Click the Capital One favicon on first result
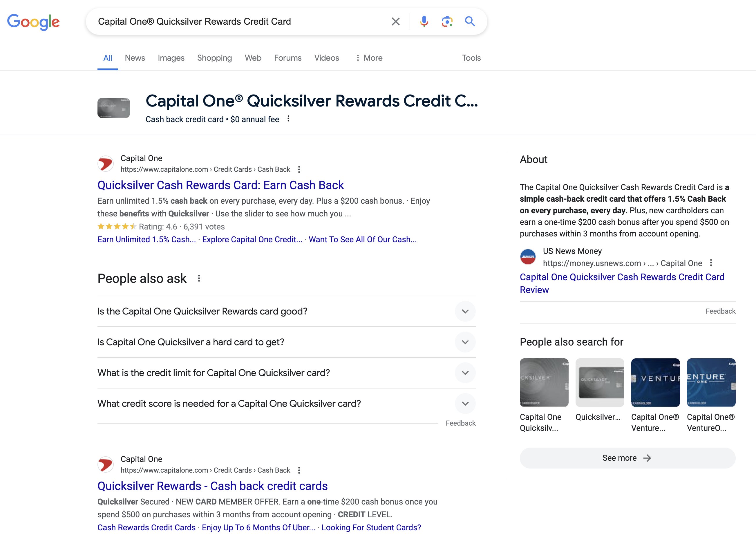 [106, 163]
